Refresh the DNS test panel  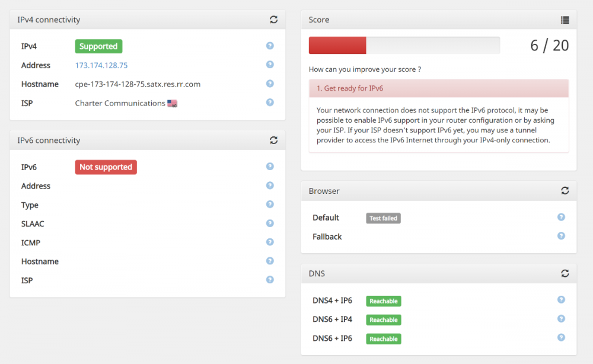click(x=565, y=273)
